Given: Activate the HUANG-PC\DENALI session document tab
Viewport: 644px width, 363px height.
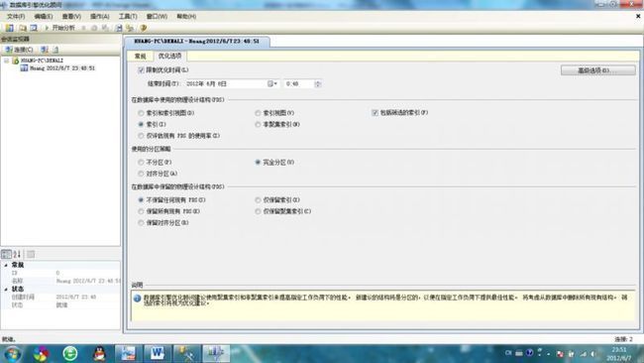Looking at the screenshot, I should [197, 41].
